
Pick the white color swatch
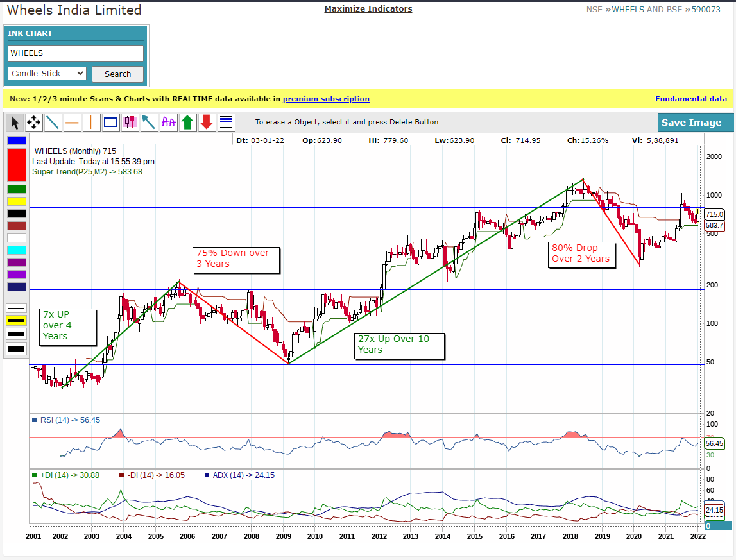[17, 238]
